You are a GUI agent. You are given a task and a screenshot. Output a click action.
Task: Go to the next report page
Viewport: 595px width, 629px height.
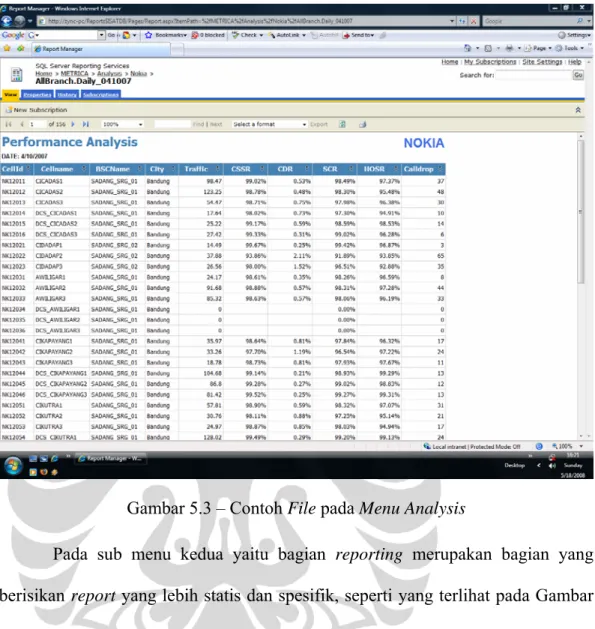[x=73, y=124]
